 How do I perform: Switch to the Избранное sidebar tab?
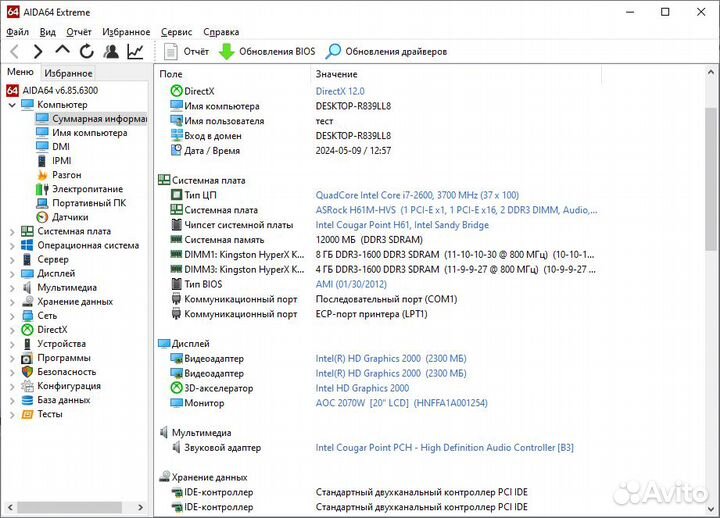pyautogui.click(x=68, y=73)
